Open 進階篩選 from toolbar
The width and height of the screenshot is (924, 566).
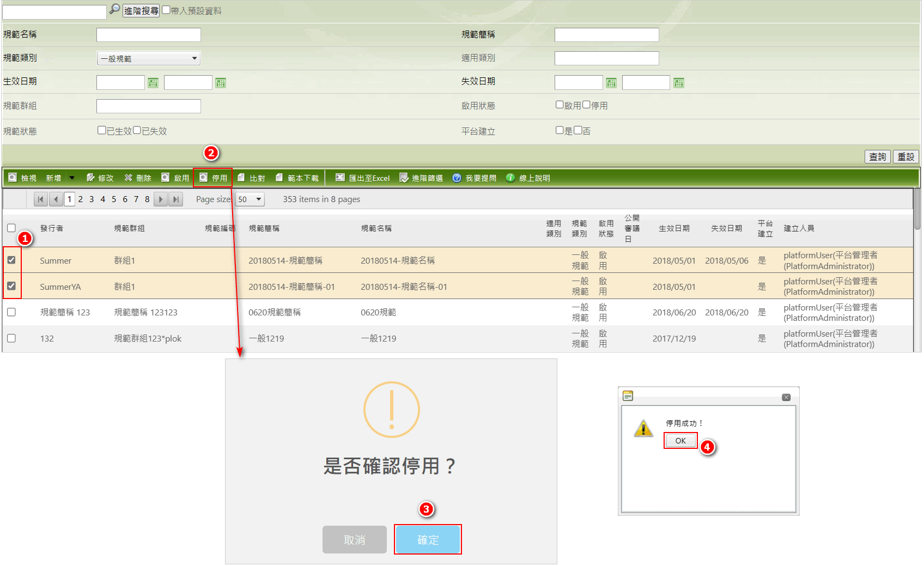coord(421,178)
